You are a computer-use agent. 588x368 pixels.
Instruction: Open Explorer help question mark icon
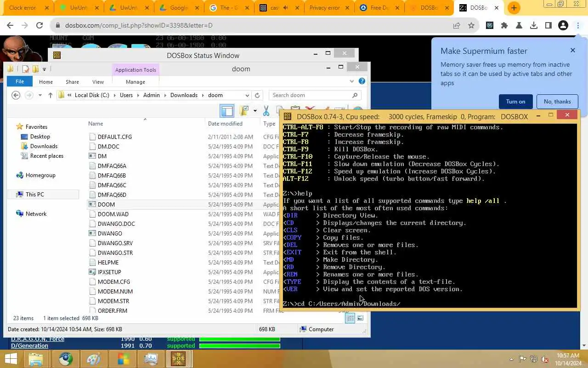pos(362,81)
